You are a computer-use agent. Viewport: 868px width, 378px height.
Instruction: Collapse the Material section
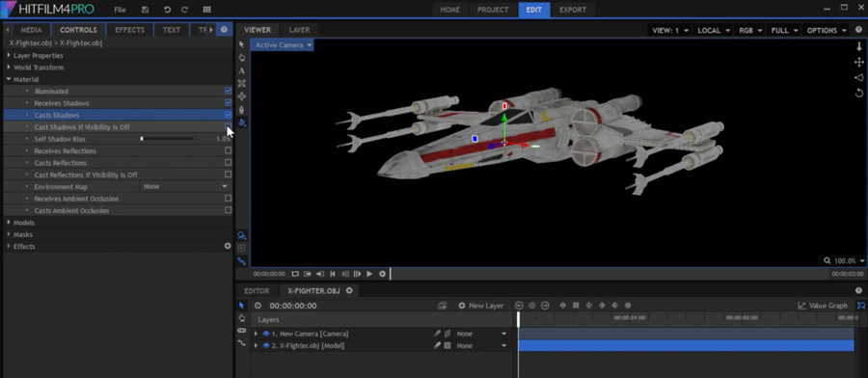9,79
